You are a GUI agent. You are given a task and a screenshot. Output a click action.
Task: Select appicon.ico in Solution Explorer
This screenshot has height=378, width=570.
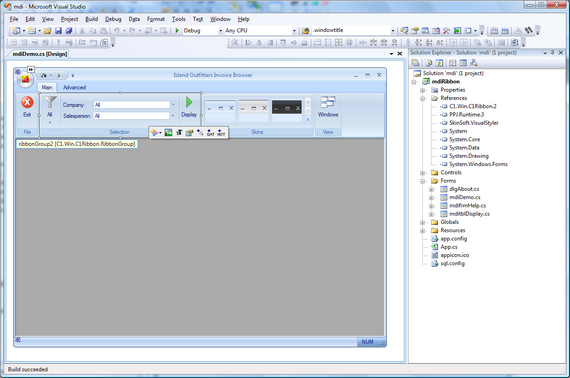click(455, 255)
